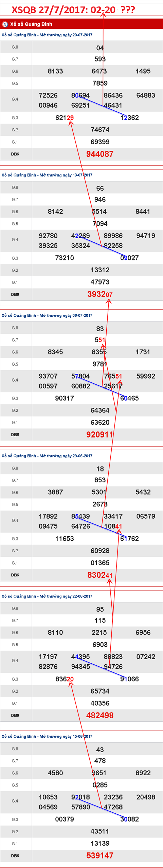This screenshot has height=868, width=163.
Task: Click third prize number 60465
Action: click(129, 398)
